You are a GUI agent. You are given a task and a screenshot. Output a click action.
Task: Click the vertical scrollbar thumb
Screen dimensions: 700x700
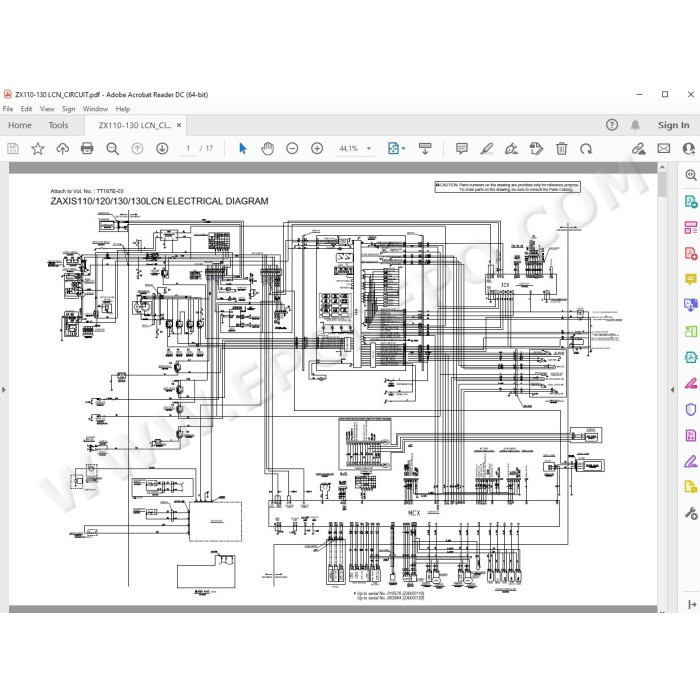click(x=662, y=185)
